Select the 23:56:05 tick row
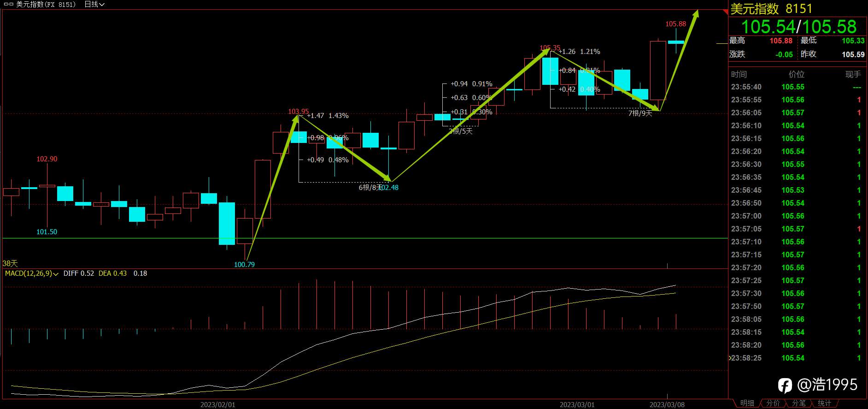 coord(797,113)
